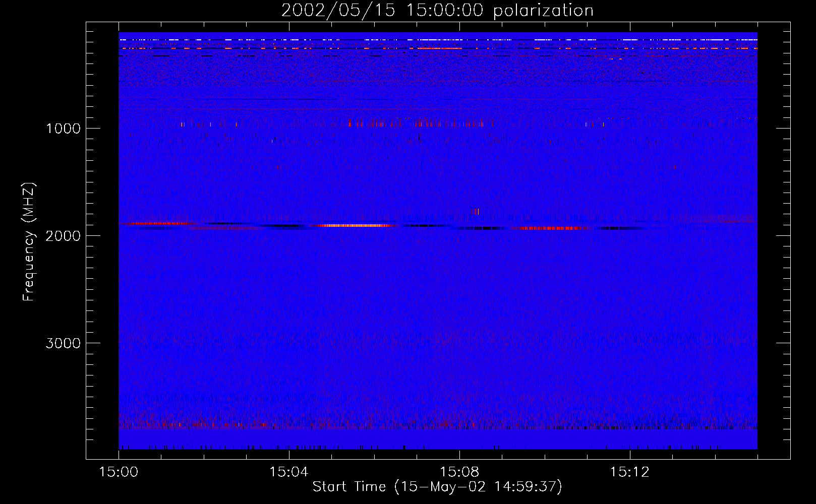
Task: Click the 15:08 time tick label
Action: coord(459,472)
